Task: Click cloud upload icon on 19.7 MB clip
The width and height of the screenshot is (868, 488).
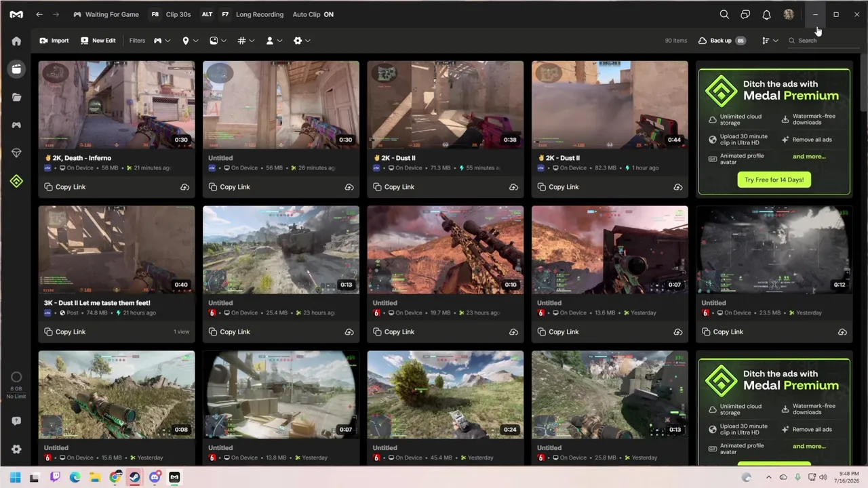Action: tap(513, 332)
